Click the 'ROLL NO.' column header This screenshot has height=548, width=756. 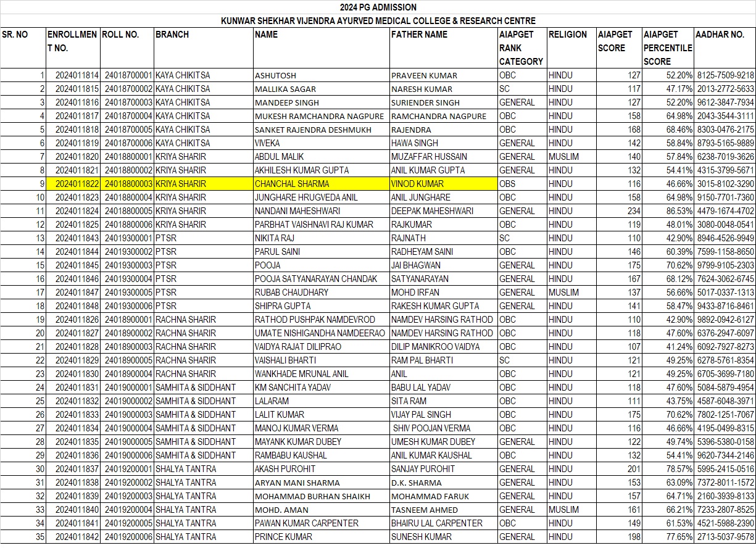point(127,48)
